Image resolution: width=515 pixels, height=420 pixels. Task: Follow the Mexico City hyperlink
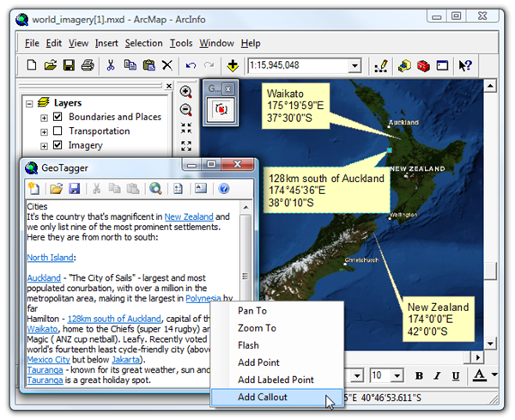(48, 360)
